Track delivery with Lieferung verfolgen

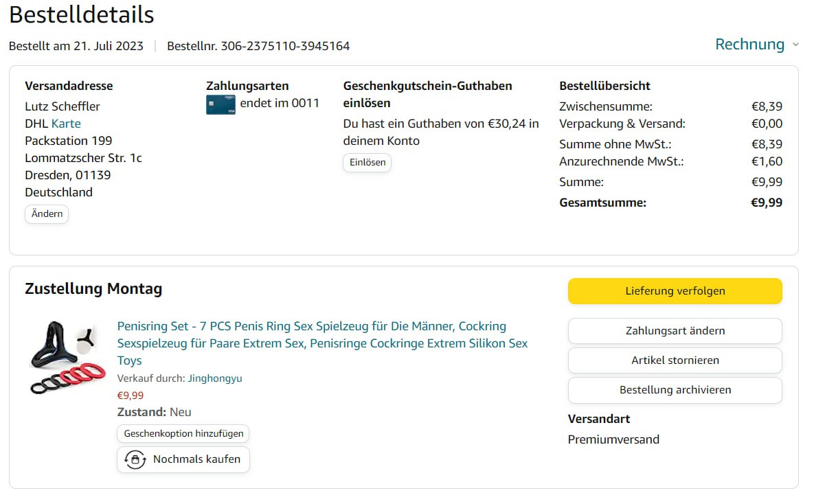[x=675, y=291]
